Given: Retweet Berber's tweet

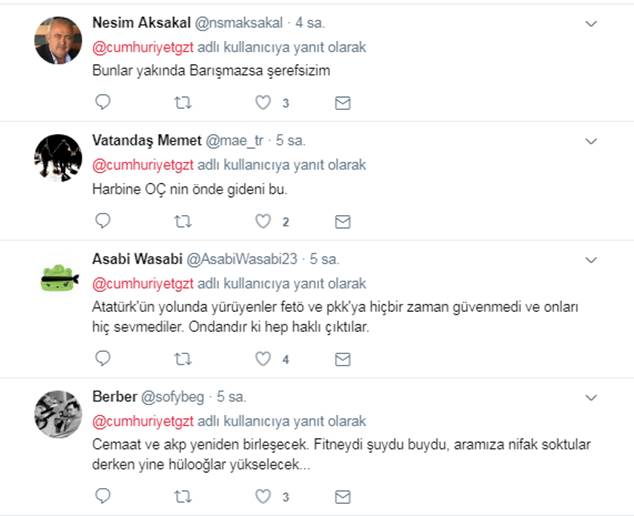Looking at the screenshot, I should tap(183, 496).
